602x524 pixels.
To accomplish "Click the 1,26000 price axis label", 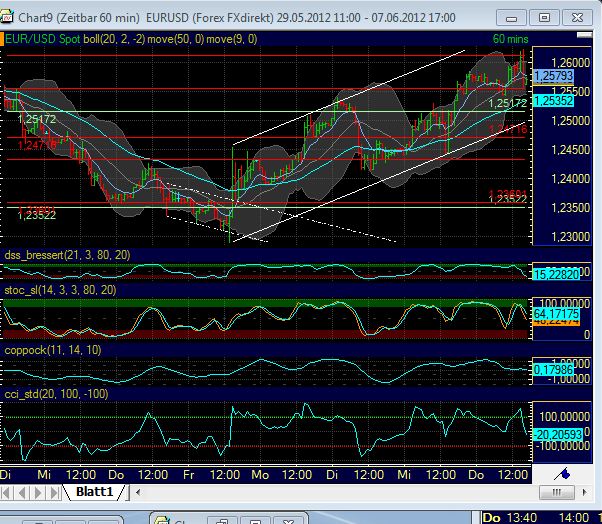I will (x=570, y=63).
